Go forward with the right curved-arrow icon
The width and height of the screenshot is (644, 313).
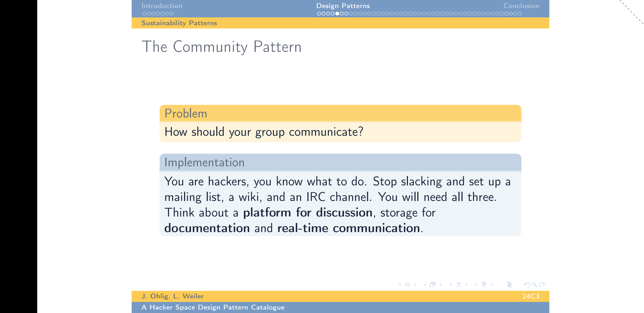tap(542, 285)
